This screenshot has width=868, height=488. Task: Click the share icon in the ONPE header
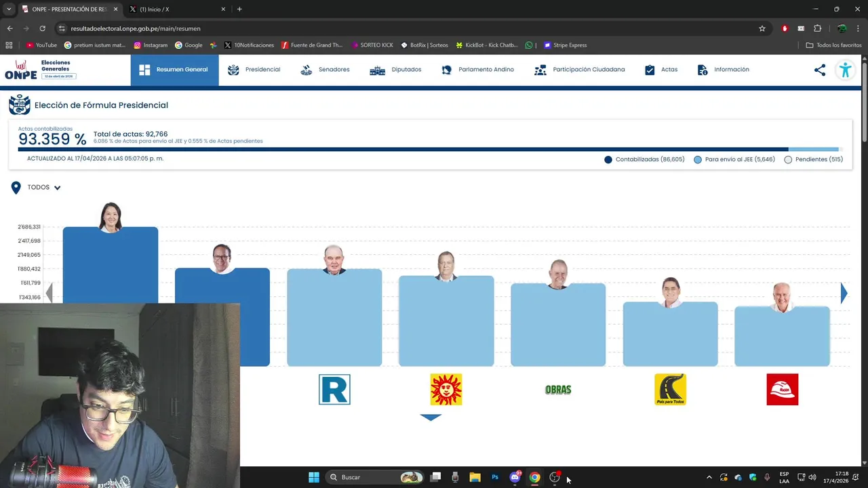click(x=820, y=70)
